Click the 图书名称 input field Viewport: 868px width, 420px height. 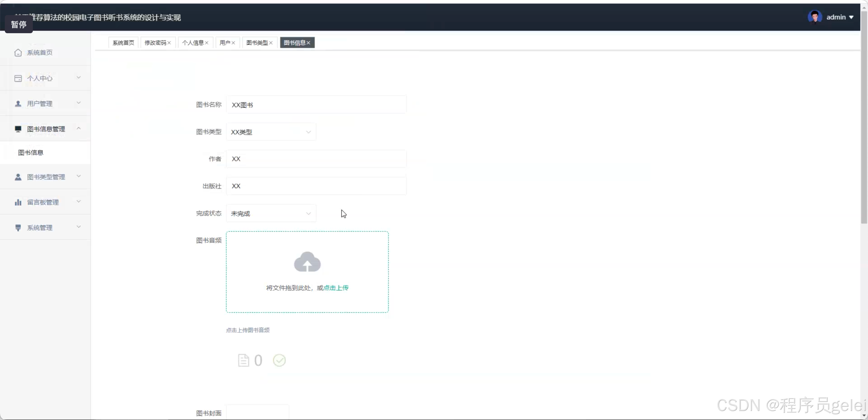316,105
